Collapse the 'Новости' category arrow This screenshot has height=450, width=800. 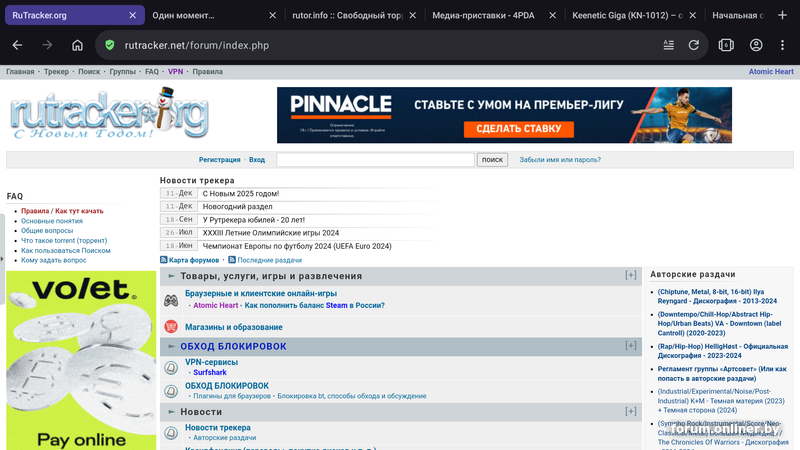coord(171,412)
